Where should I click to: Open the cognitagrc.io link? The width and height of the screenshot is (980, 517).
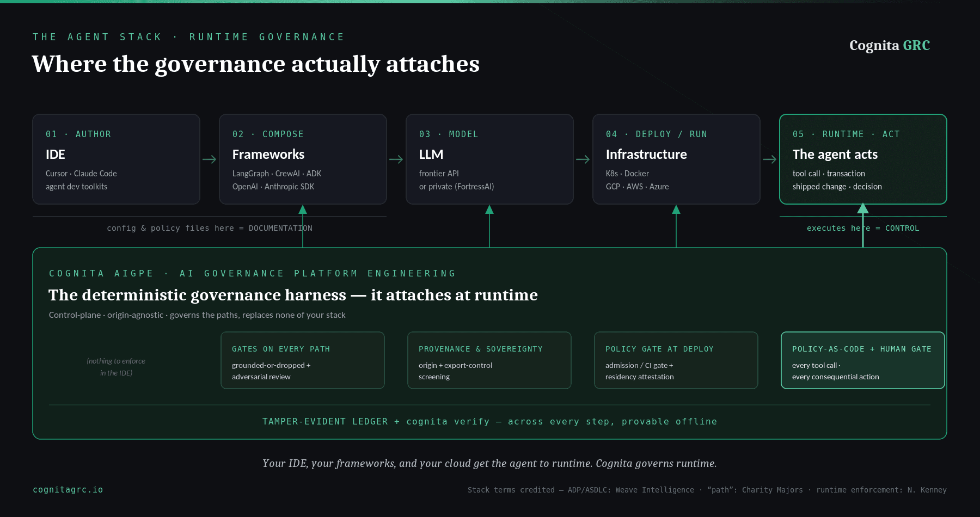coord(68,489)
